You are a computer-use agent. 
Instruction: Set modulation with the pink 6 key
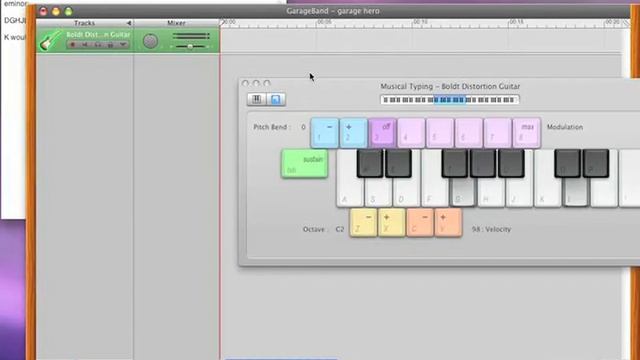[469, 133]
